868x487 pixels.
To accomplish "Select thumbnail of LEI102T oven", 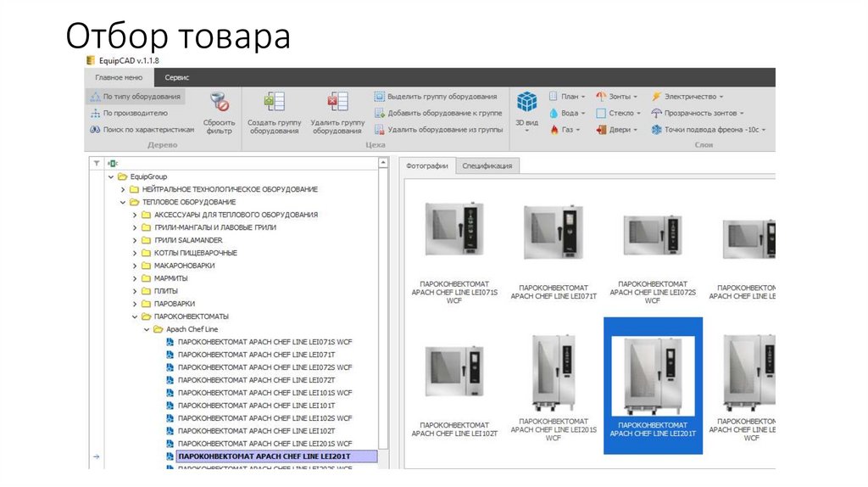I will coord(454,371).
